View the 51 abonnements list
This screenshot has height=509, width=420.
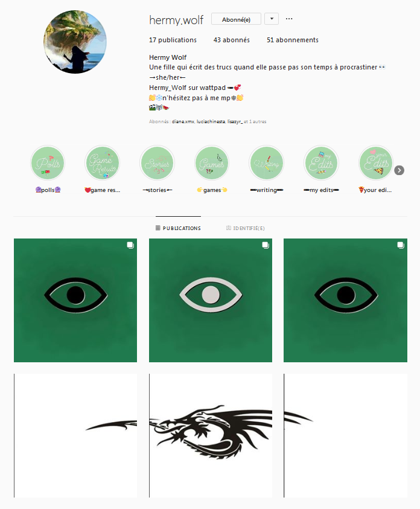pyautogui.click(x=293, y=40)
